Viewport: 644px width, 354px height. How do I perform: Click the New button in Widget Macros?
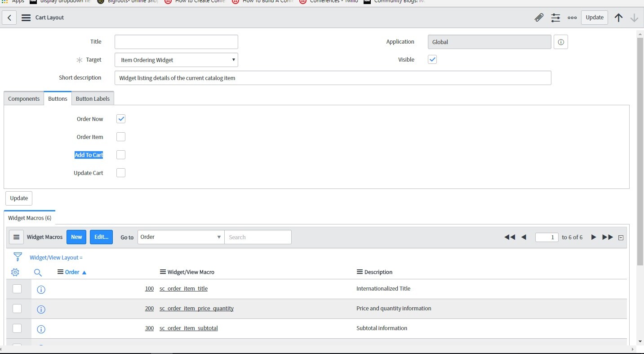(x=76, y=237)
